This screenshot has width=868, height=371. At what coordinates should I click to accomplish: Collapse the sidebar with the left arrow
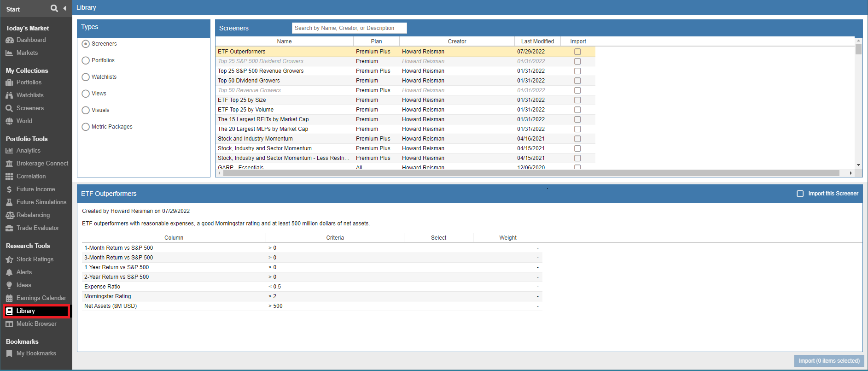click(65, 8)
